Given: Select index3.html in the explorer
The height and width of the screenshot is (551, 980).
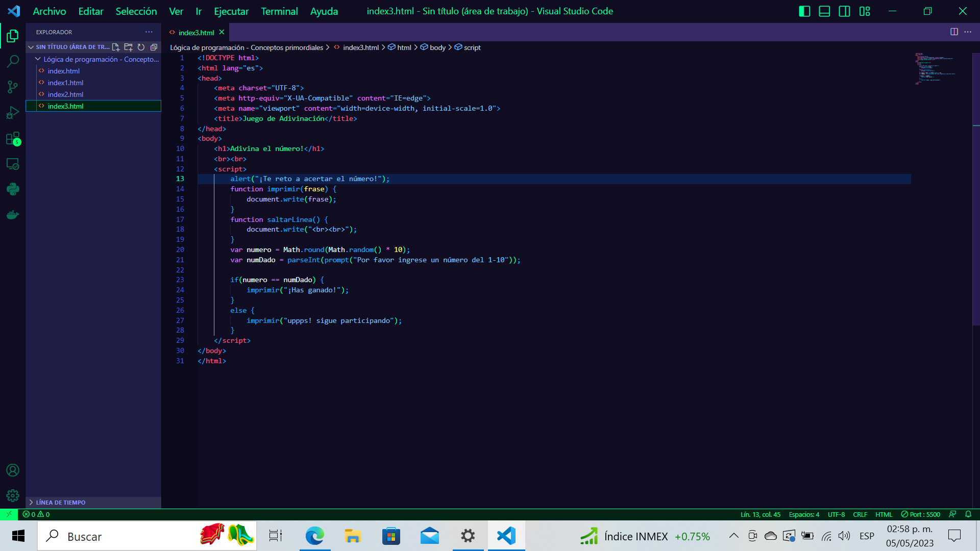Looking at the screenshot, I should [93, 106].
